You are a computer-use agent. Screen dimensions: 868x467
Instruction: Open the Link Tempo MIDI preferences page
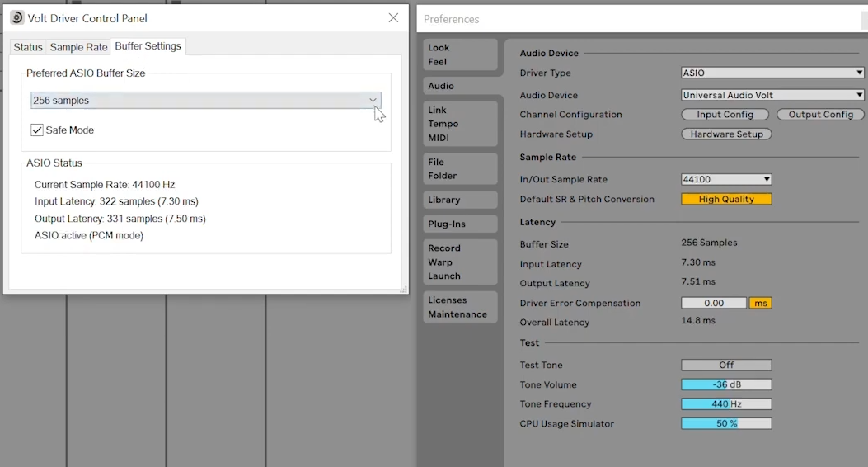[x=460, y=124]
